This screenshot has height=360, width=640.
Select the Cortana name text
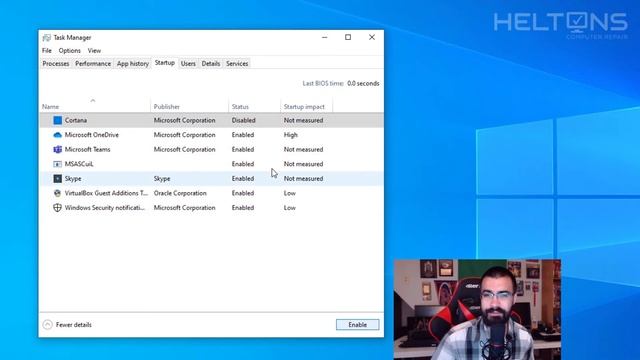tap(76, 120)
